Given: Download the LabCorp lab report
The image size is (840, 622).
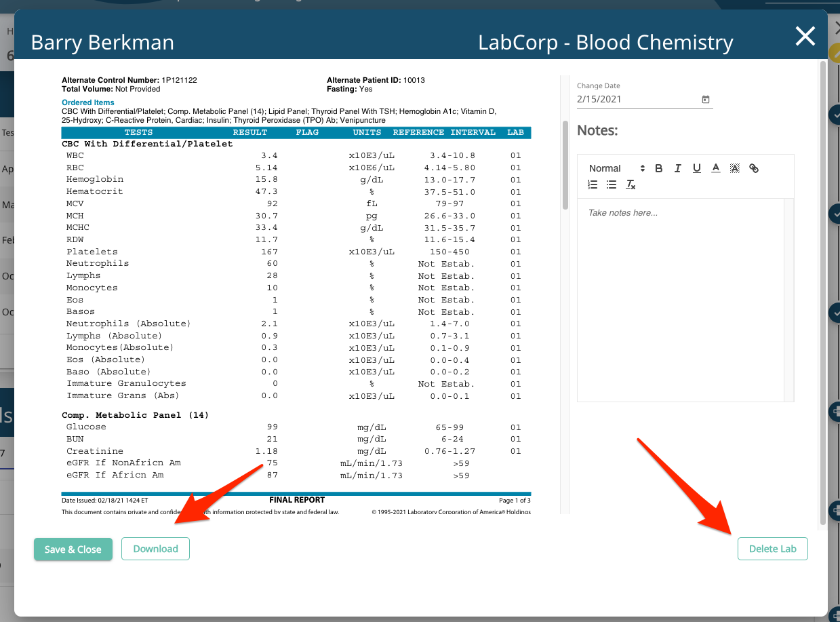Looking at the screenshot, I should pyautogui.click(x=155, y=549).
